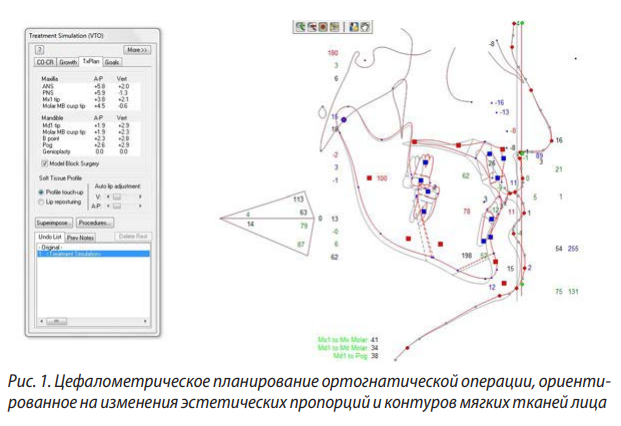The height and width of the screenshot is (426, 621).
Task: Click the undo list horizontal scrollbar thumb
Action: (x=57, y=321)
